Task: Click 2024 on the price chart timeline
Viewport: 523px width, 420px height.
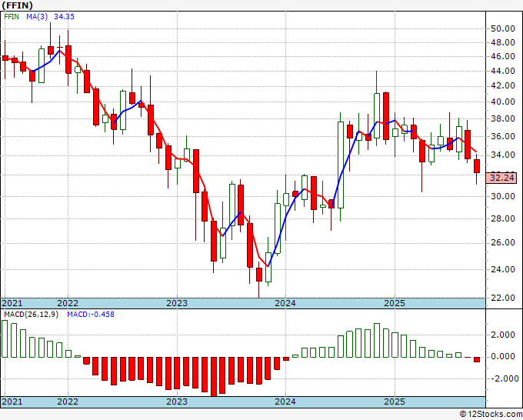Action: (x=285, y=303)
